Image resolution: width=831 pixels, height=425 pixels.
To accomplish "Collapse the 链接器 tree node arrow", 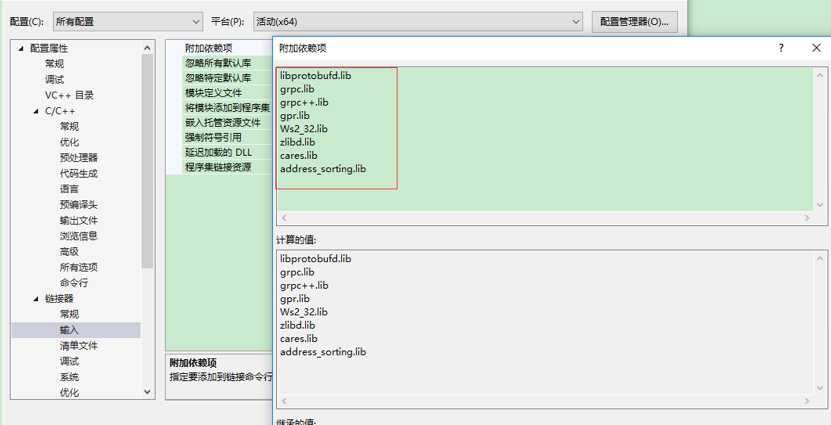I will [36, 299].
